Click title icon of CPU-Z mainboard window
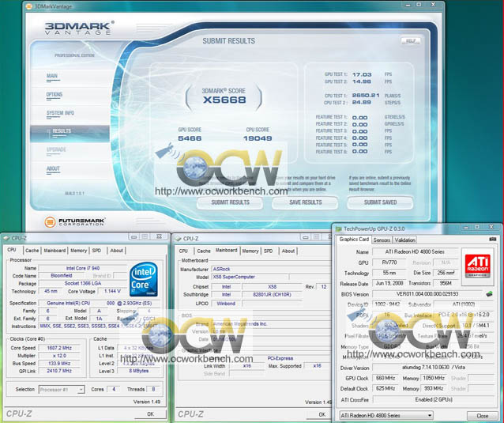The width and height of the screenshot is (504, 423). click(178, 238)
